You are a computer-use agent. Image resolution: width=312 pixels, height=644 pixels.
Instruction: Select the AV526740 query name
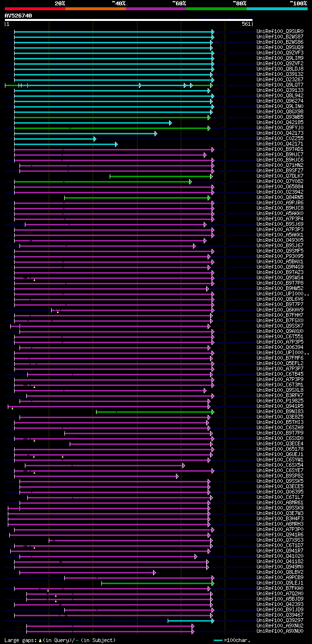19,16
